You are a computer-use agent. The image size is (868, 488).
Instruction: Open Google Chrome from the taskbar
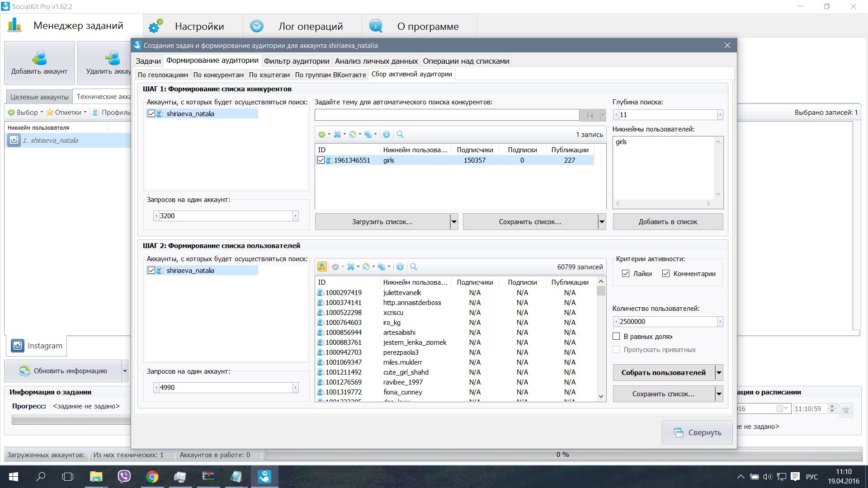(x=152, y=476)
